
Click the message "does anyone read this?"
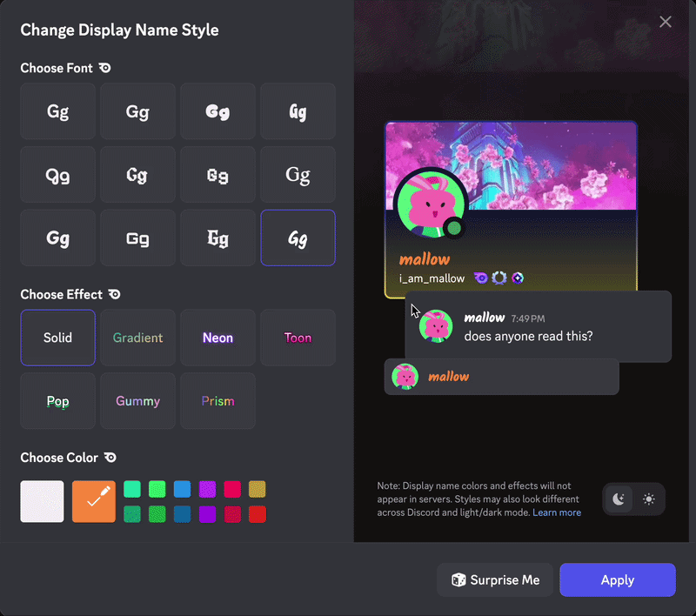528,336
